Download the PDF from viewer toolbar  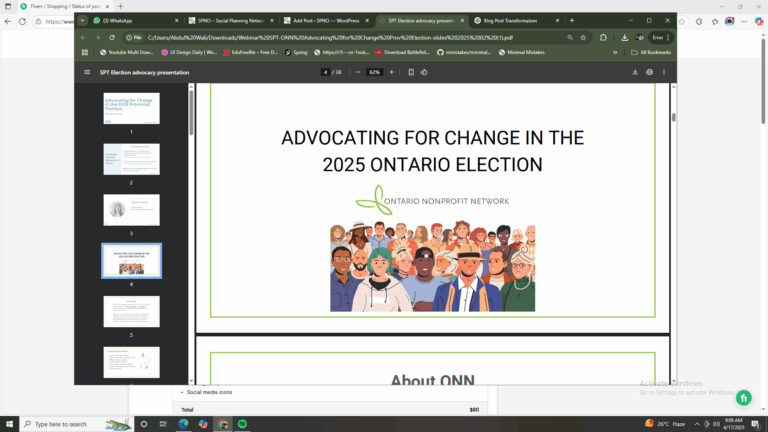pos(635,72)
